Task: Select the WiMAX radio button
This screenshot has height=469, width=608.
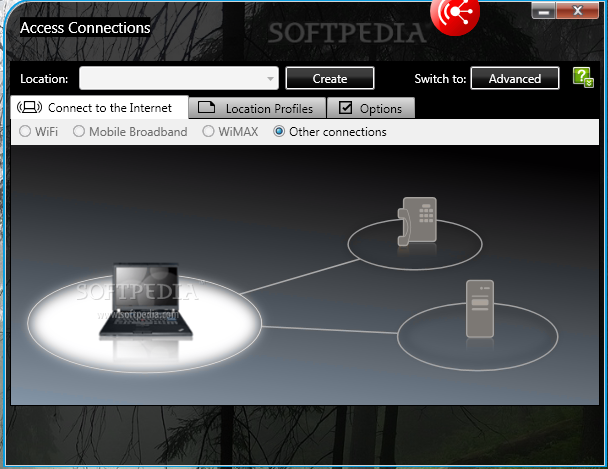Action: (x=208, y=131)
